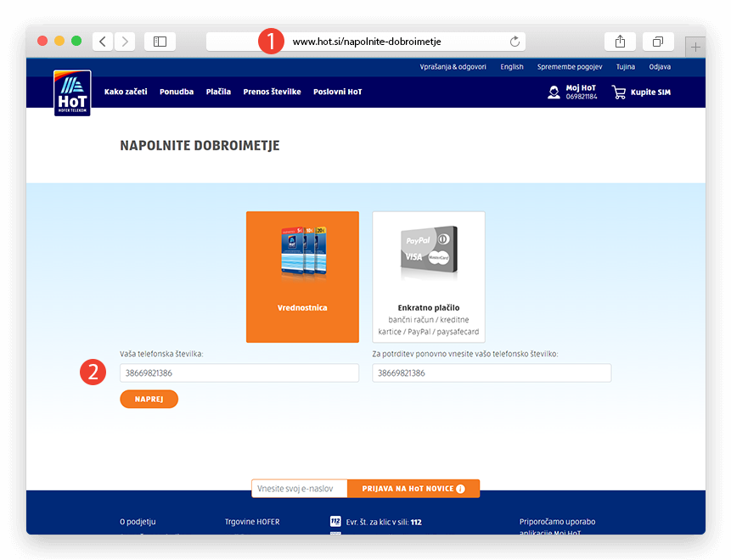Viewport: 731px width, 560px height.
Task: Open Spremembe pogojev link
Action: point(570,67)
